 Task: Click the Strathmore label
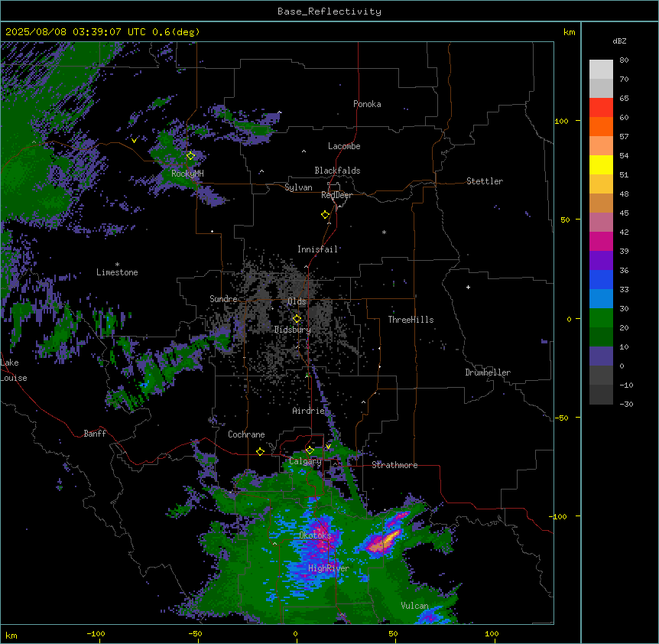point(394,465)
